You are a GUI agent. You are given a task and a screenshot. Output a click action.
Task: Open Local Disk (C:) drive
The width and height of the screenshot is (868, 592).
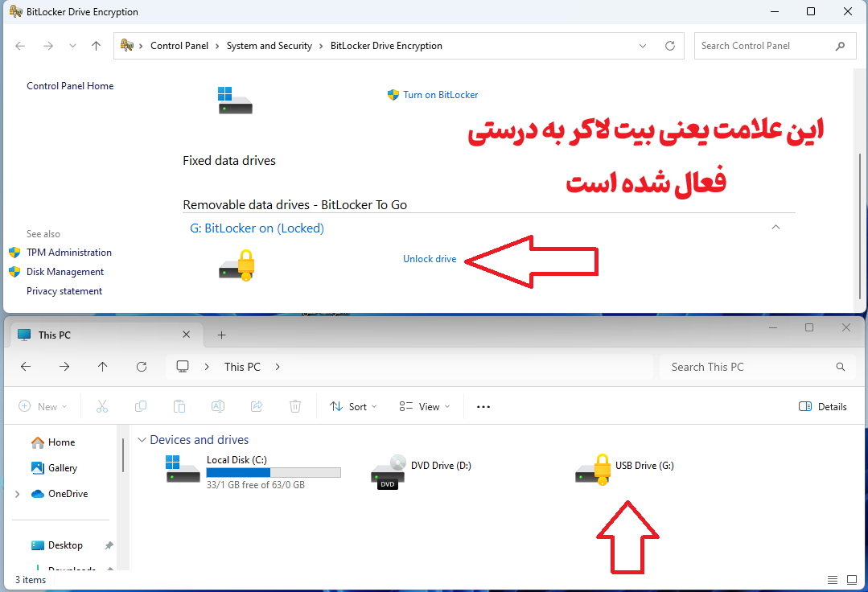[183, 469]
